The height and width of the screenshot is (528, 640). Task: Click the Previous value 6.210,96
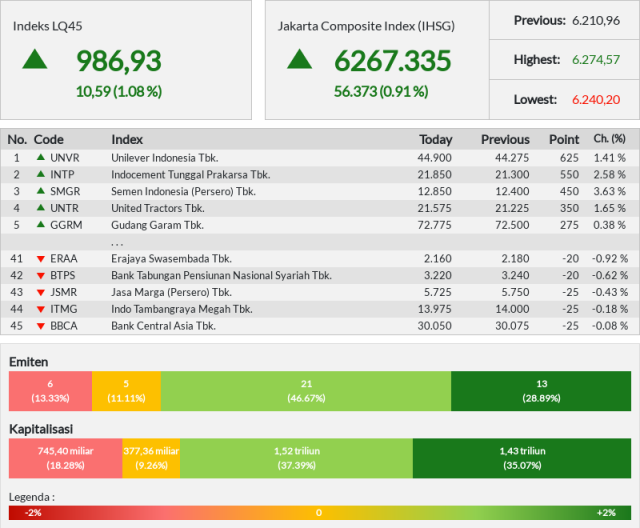tap(596, 20)
